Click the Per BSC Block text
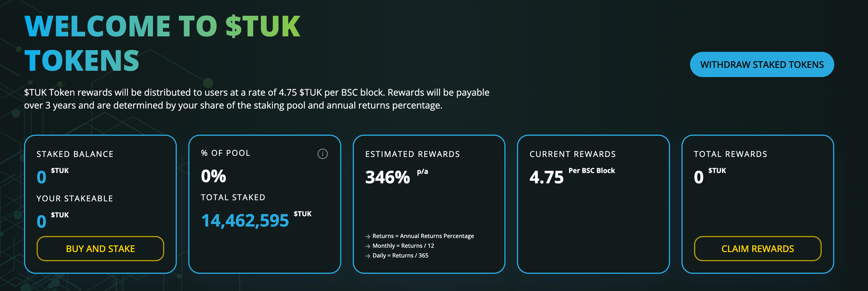 (x=591, y=171)
